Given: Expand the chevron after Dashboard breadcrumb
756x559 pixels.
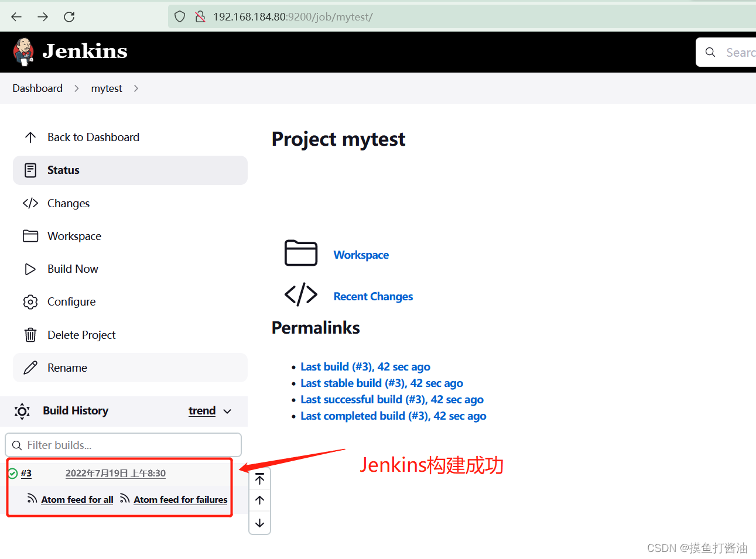Looking at the screenshot, I should coord(76,88).
